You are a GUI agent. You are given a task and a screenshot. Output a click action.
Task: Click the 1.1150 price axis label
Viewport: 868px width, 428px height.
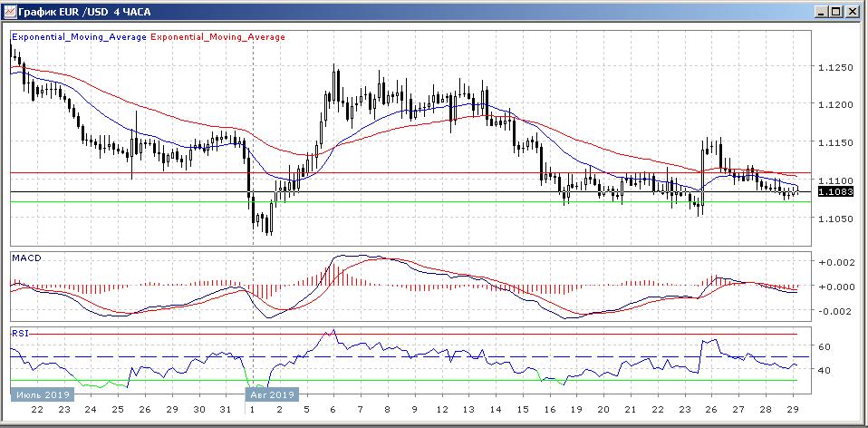pyautogui.click(x=834, y=143)
